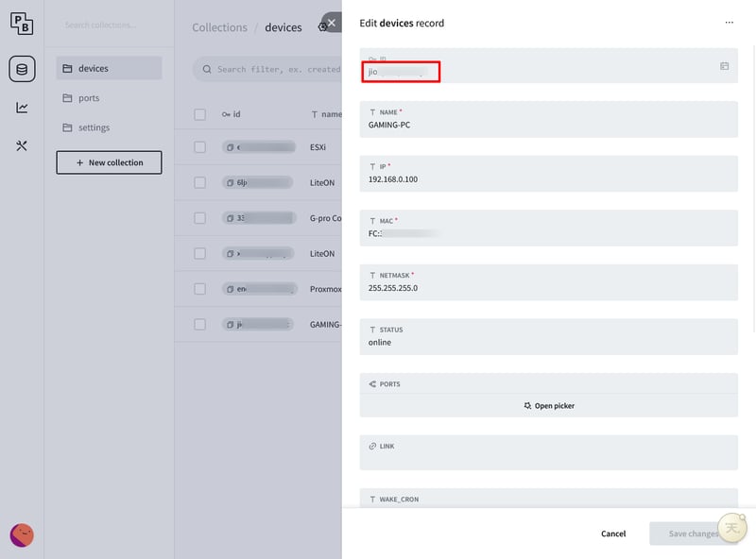Image resolution: width=756 pixels, height=559 pixels.
Task: Select the ESXi row checkbox
Action: click(x=199, y=147)
